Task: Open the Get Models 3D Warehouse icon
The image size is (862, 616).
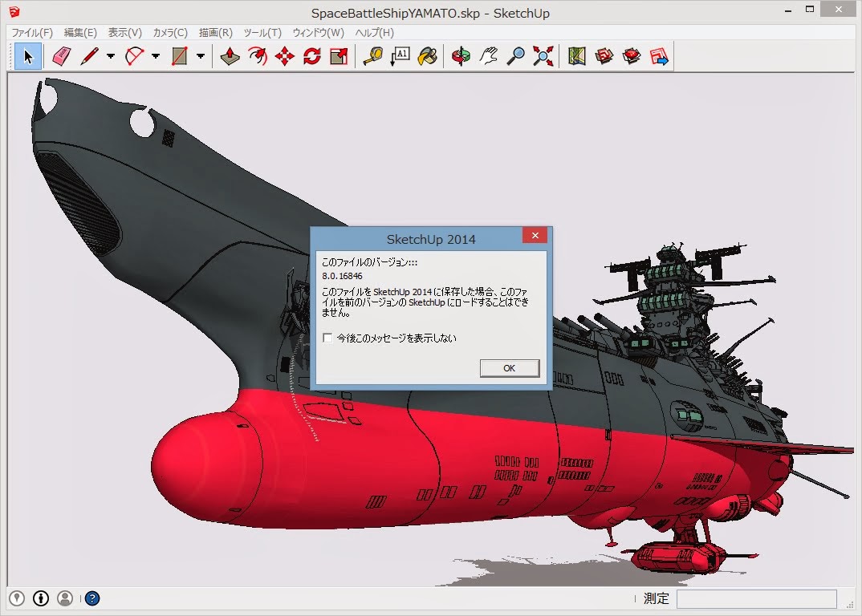Action: point(604,56)
